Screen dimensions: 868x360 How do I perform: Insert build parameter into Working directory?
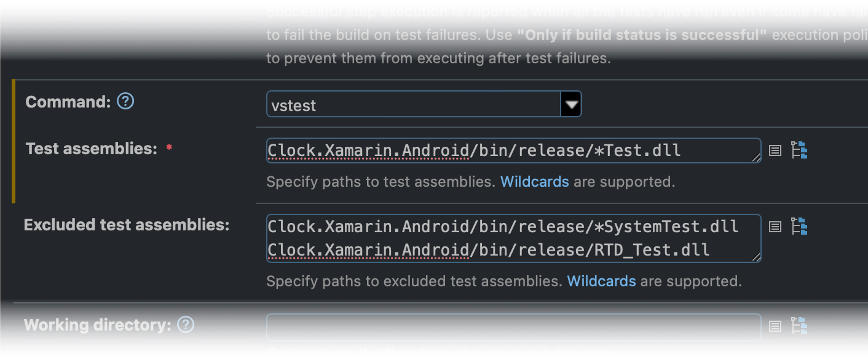[799, 326]
